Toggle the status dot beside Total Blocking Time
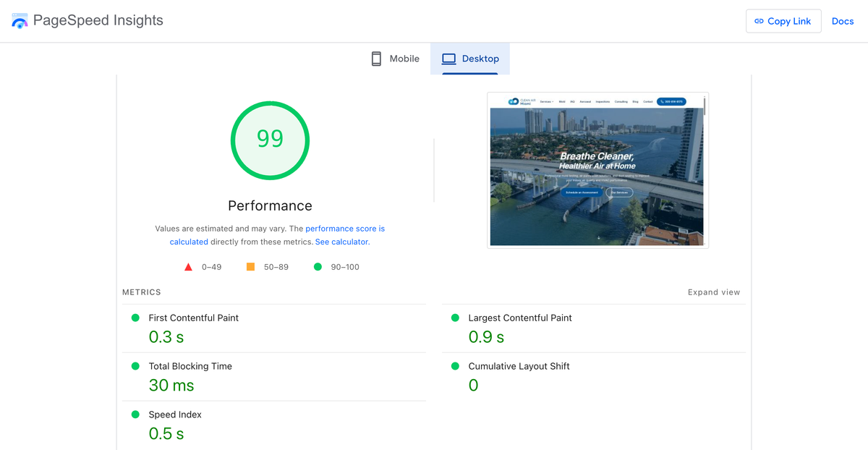This screenshot has height=450, width=868. point(135,366)
